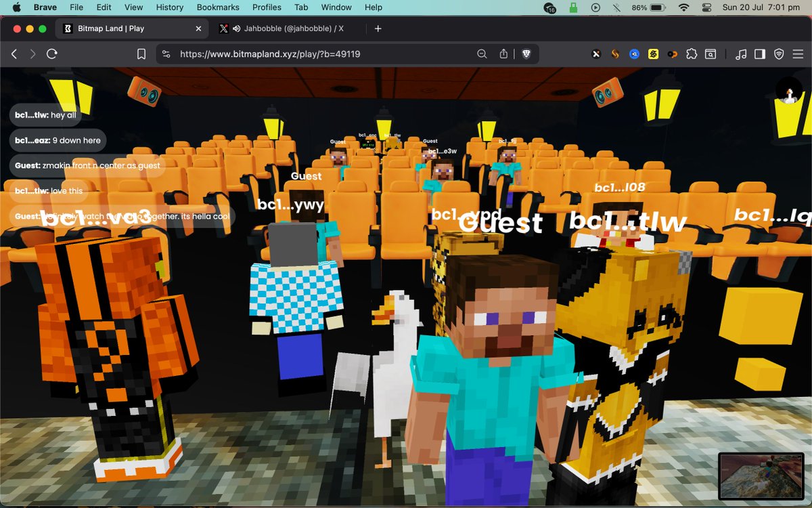Open the History menu

coord(170,7)
